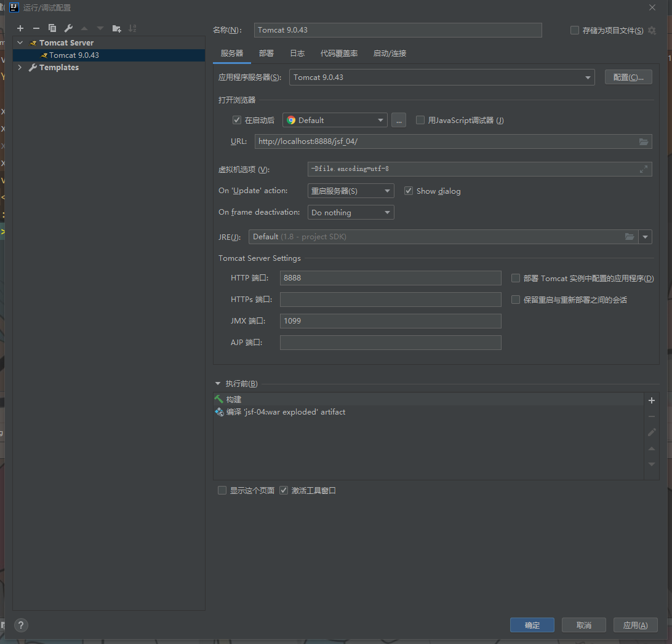Switch to the server tab (服务器)
Image resolution: width=672 pixels, height=644 pixels.
coord(232,53)
